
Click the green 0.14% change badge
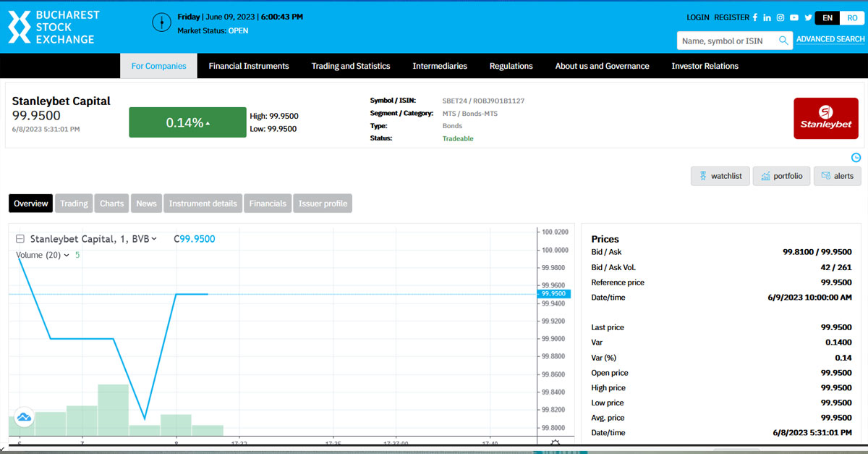(188, 122)
